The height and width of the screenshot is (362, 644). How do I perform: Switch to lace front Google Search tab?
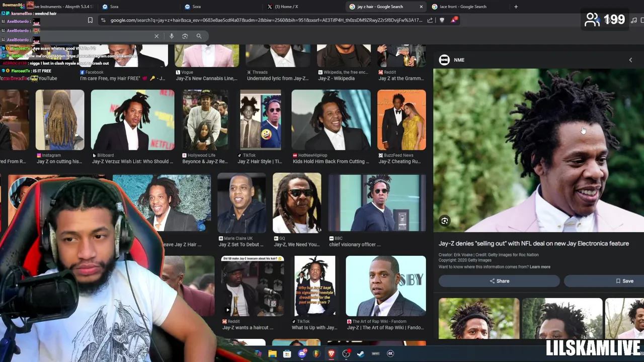pyautogui.click(x=468, y=7)
